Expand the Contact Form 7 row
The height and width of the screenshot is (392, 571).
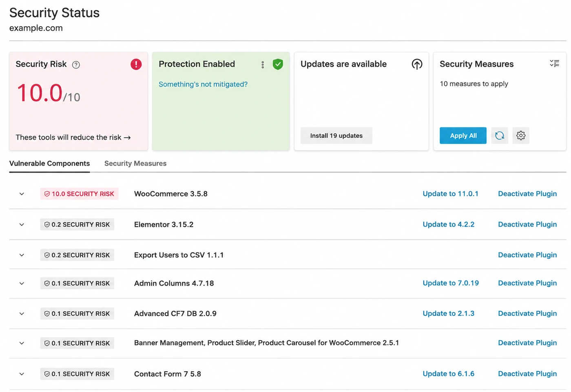point(22,374)
